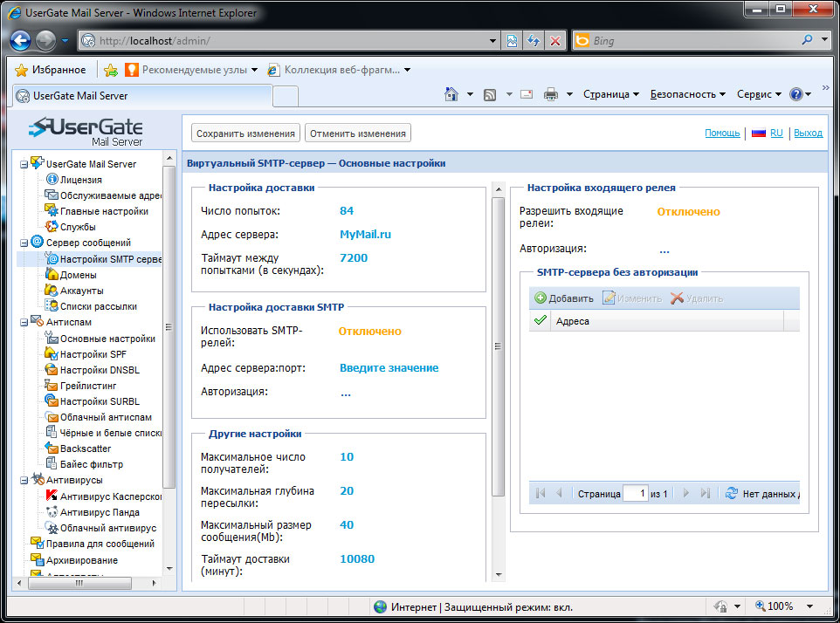Screen dimensions: 840x623
Task: Click the refresh page icon in address bar
Action: click(x=533, y=40)
